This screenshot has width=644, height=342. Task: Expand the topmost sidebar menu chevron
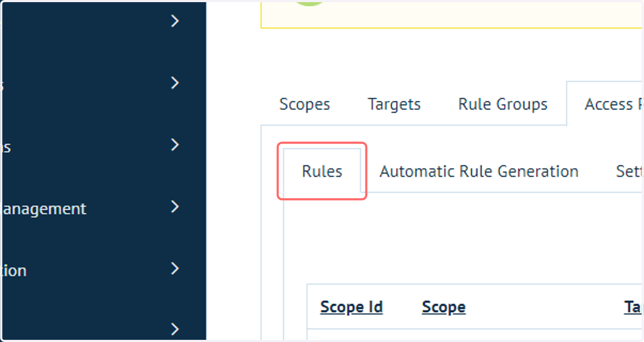pos(174,21)
